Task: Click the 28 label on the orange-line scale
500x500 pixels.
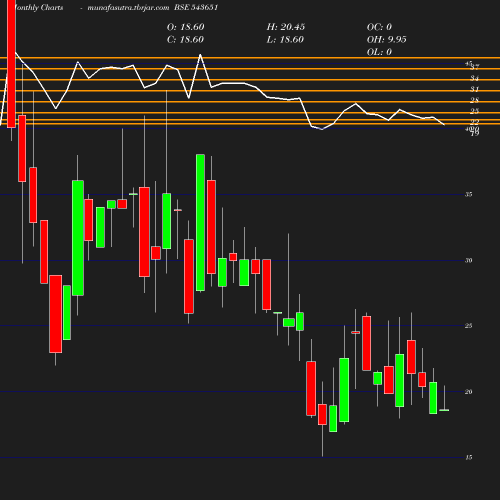Action: pyautogui.click(x=475, y=100)
